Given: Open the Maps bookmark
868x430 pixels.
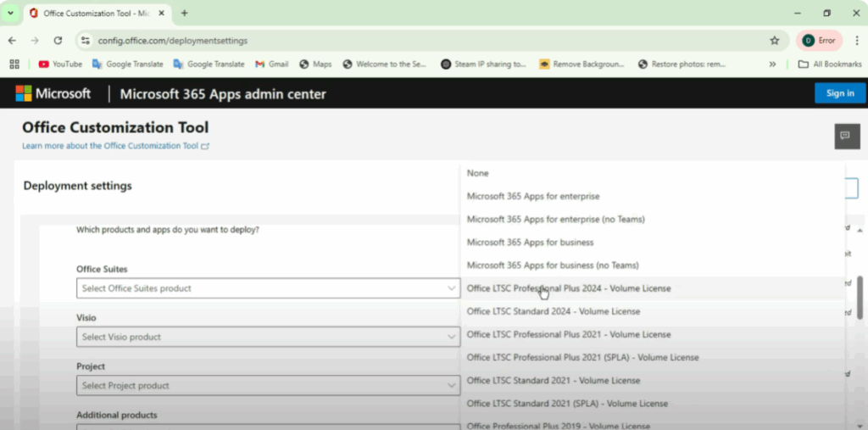Looking at the screenshot, I should coord(315,64).
